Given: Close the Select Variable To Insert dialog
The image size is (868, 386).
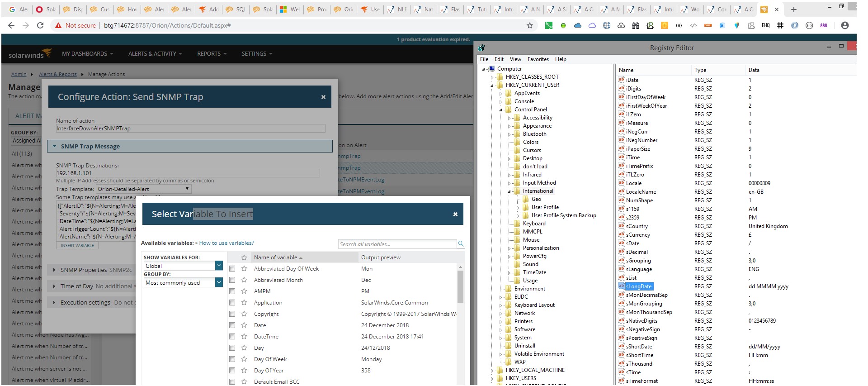Looking at the screenshot, I should click(x=455, y=214).
